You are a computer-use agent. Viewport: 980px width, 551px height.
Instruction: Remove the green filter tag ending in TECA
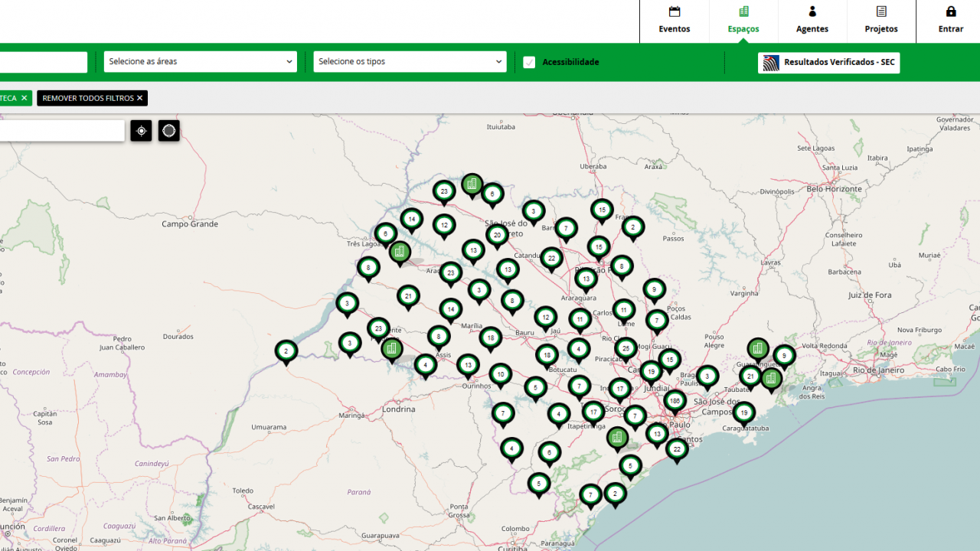point(24,98)
